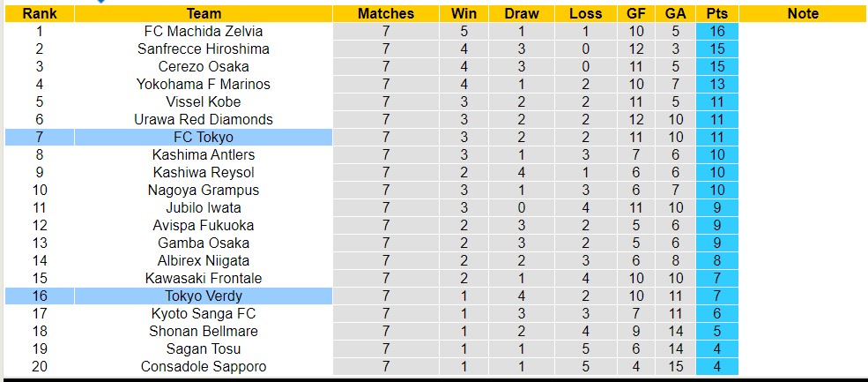Click Consadole Sapporo at the table bottom
Screen dimensions: 868x382
click(x=204, y=366)
